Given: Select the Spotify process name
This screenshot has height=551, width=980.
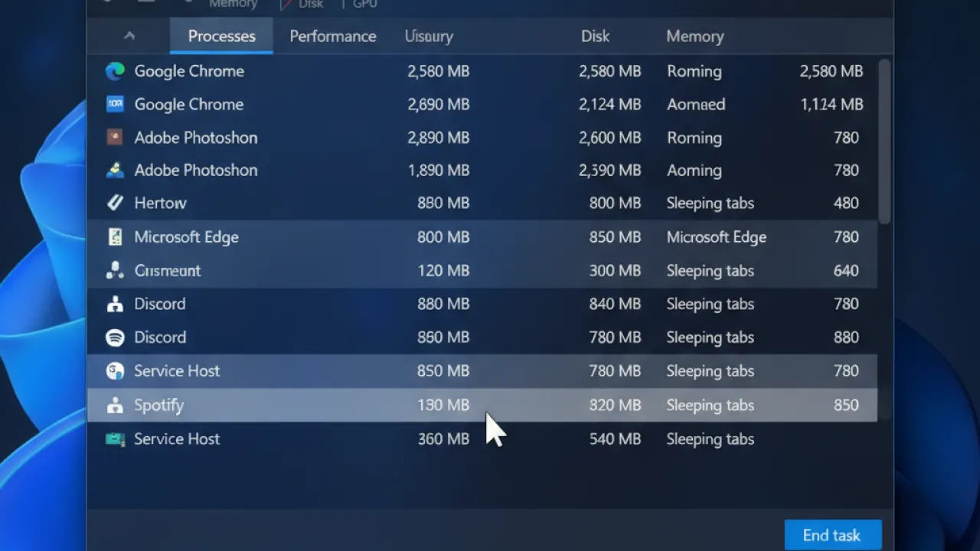Looking at the screenshot, I should [x=158, y=406].
